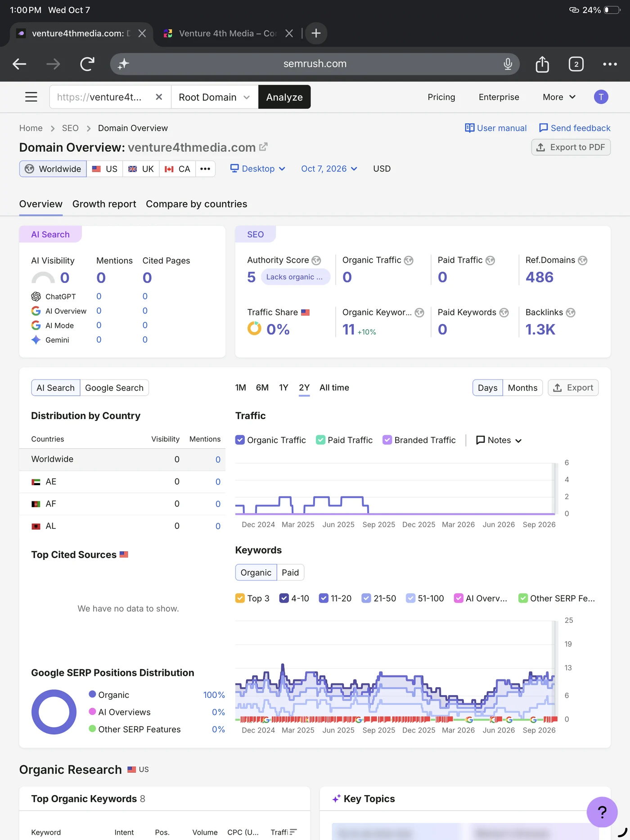Show more countries with the ellipsis button
Screen dimensions: 630x840
[205, 169]
